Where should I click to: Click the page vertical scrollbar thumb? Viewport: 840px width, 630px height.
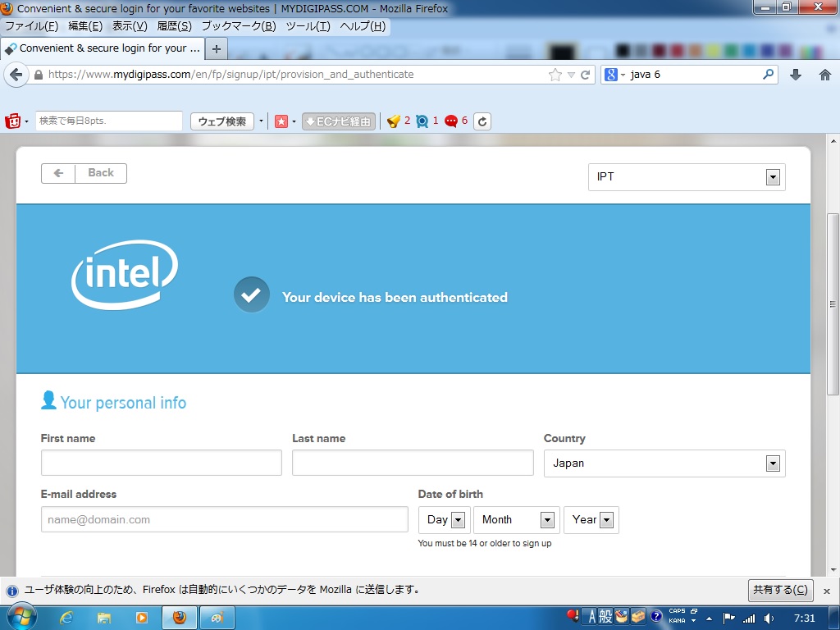pos(833,304)
